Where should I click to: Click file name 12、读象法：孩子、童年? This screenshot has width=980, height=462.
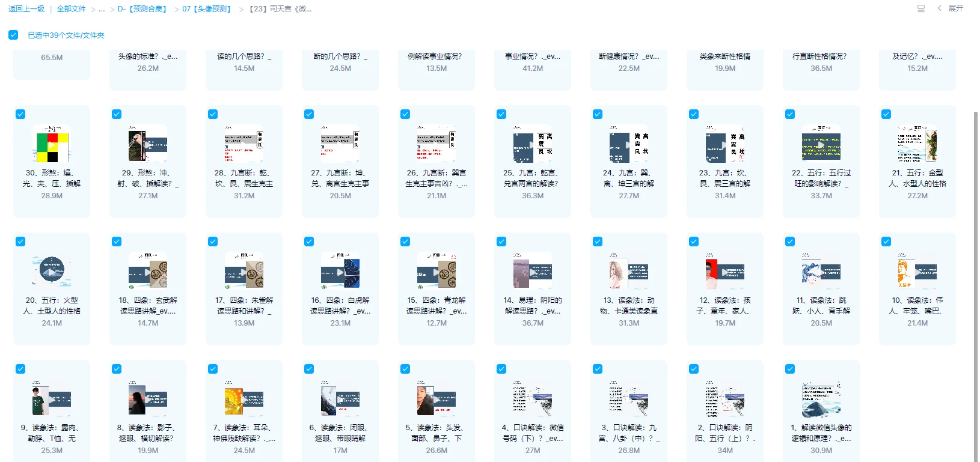point(725,306)
